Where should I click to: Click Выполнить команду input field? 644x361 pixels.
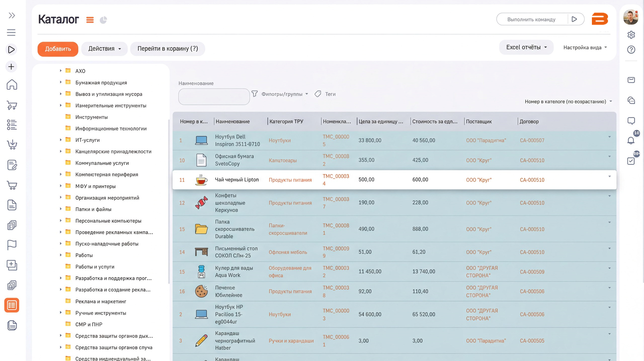click(x=531, y=19)
